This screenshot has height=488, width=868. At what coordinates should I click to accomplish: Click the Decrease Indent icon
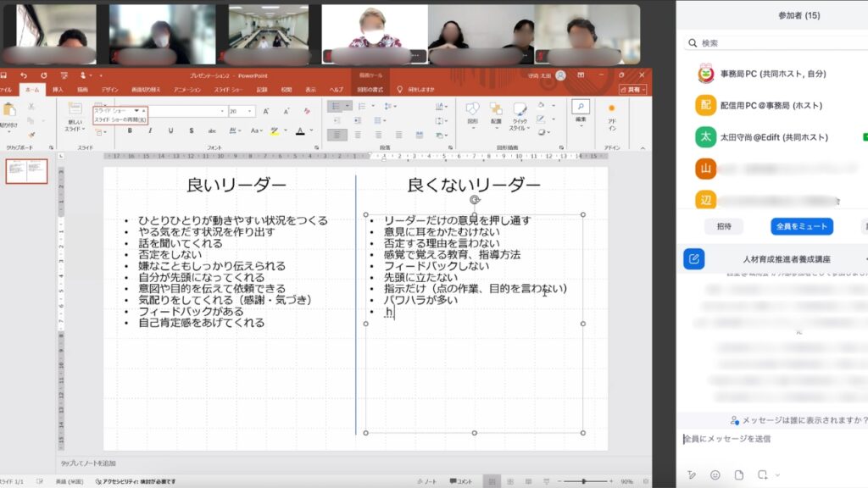337,120
